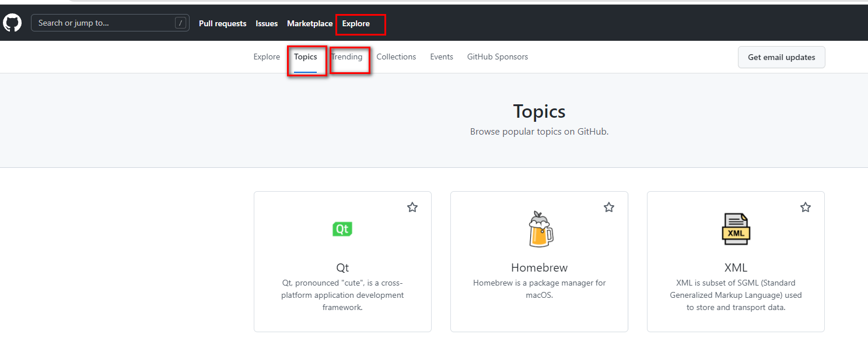
Task: Star the Homebrew topic
Action: (x=609, y=207)
